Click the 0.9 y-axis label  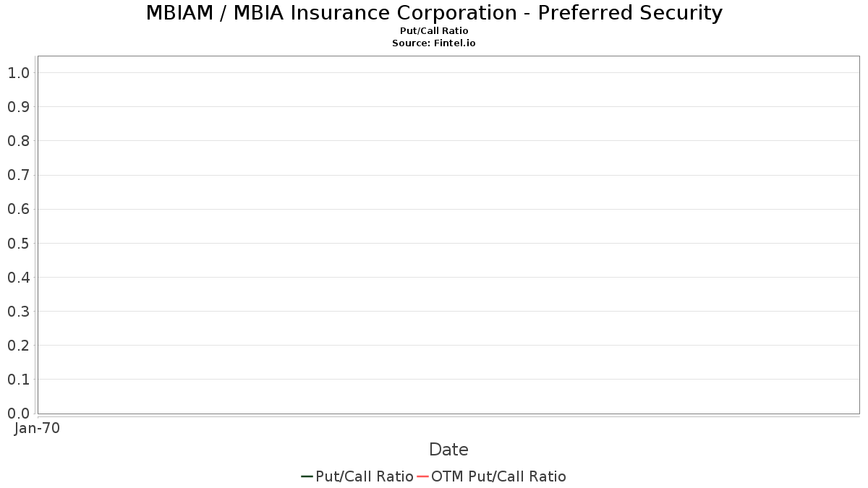(19, 107)
